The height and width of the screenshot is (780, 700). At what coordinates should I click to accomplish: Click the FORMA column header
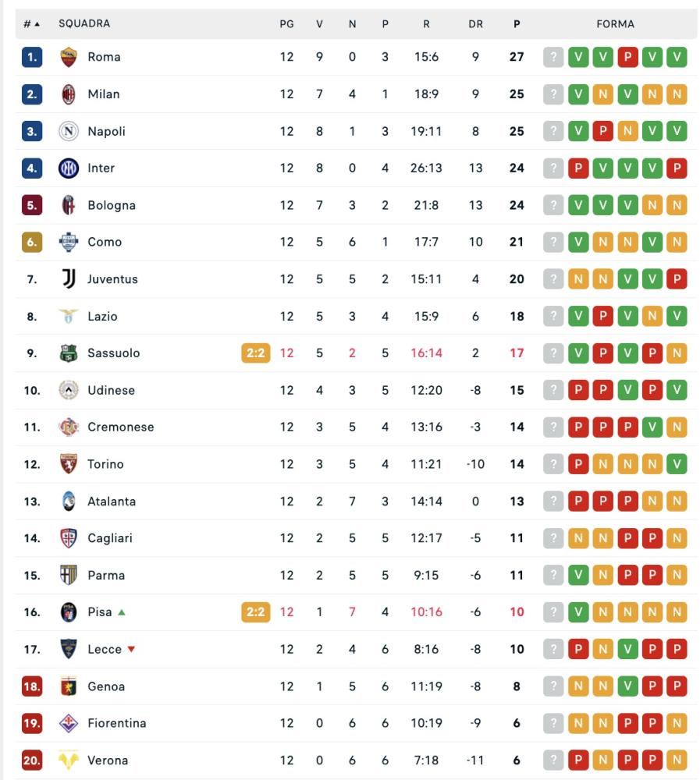coord(615,24)
